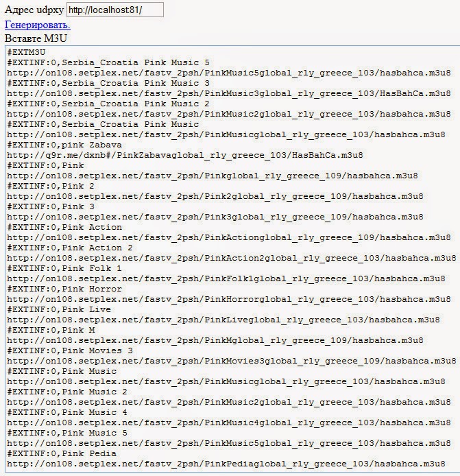Viewport: 460px width, 476px height.
Task: Click the 'Pink Pedia' line
Action: coord(62,453)
